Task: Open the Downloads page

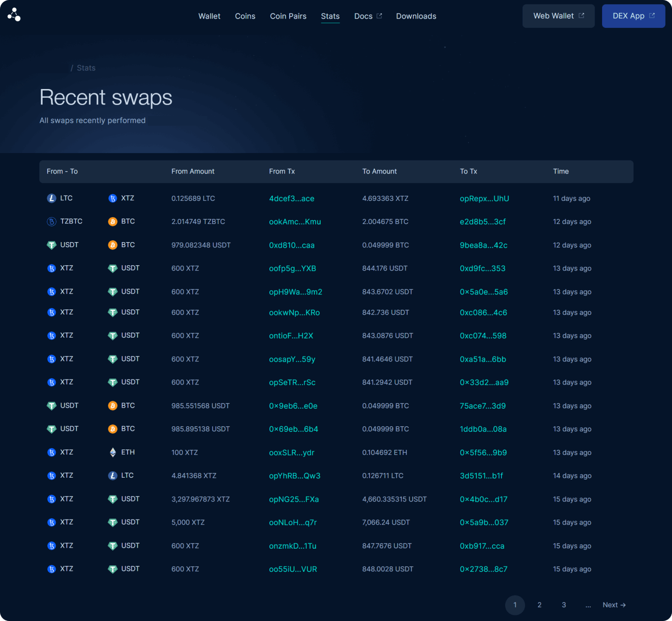Action: [416, 16]
